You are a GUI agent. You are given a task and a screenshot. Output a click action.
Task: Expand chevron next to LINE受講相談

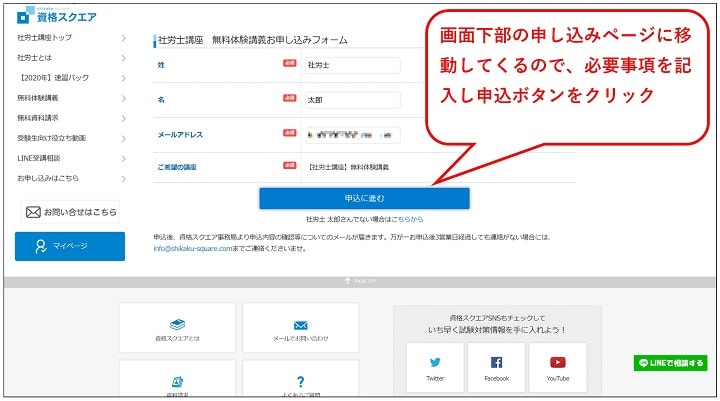click(x=124, y=158)
